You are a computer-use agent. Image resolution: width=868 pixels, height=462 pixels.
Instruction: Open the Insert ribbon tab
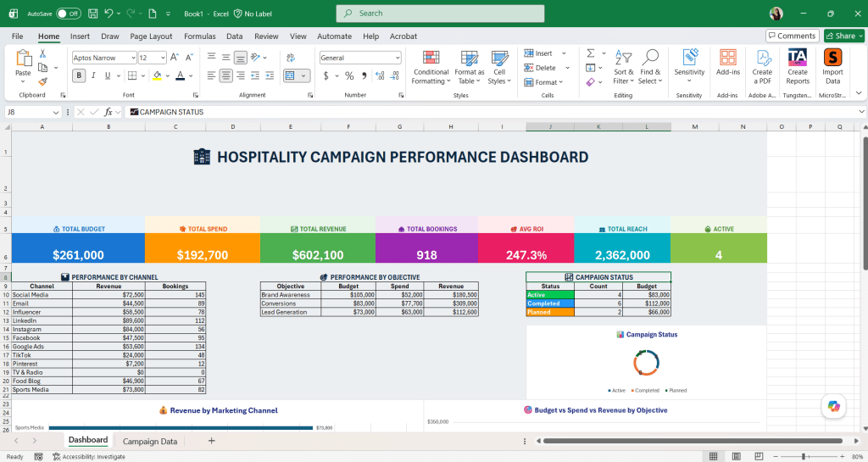tap(80, 36)
